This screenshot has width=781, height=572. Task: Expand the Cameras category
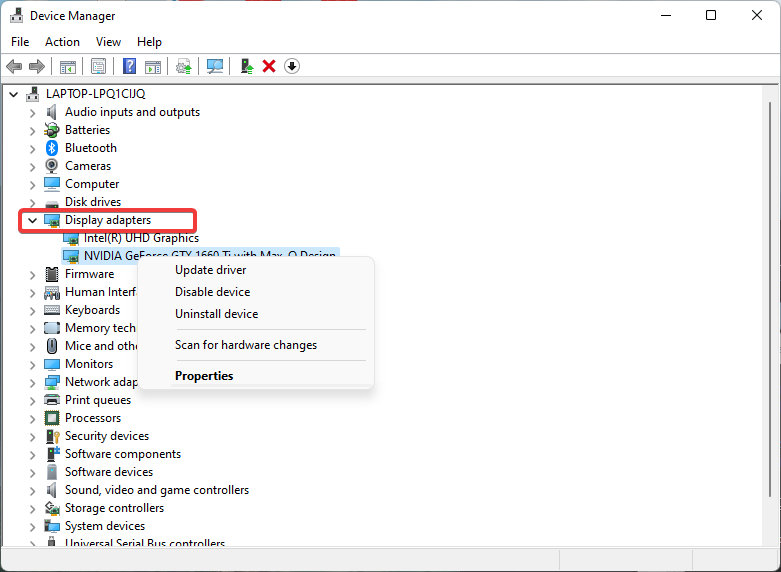32,166
